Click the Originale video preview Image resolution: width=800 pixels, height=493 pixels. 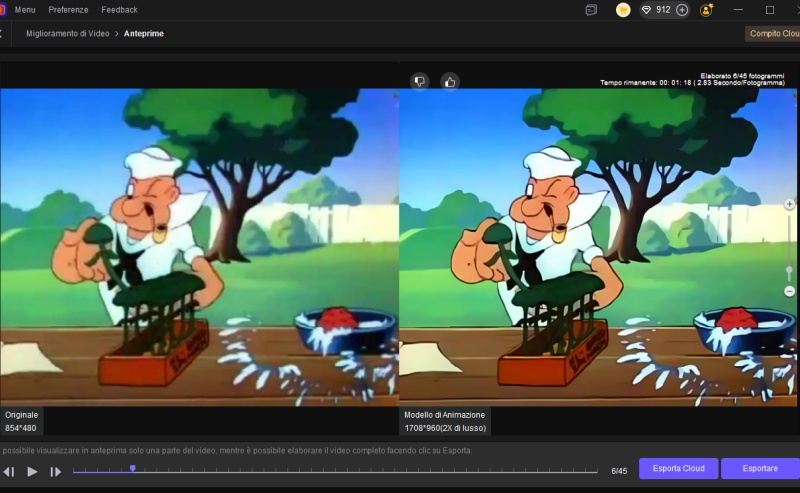tap(199, 248)
